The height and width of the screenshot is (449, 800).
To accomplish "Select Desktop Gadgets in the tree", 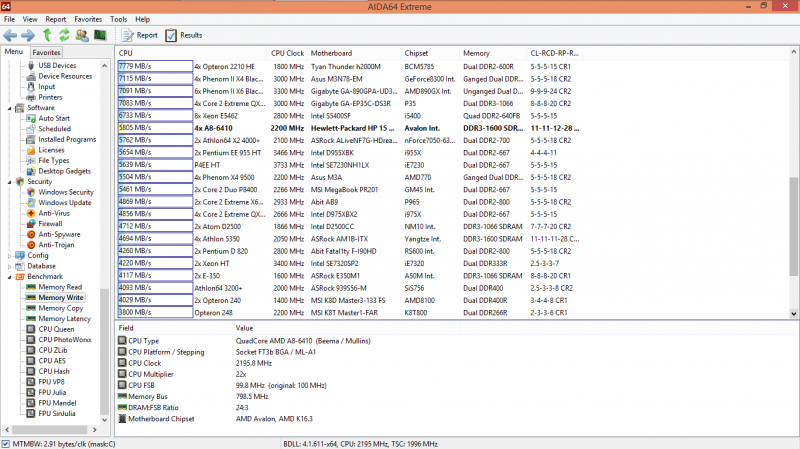I will (64, 171).
